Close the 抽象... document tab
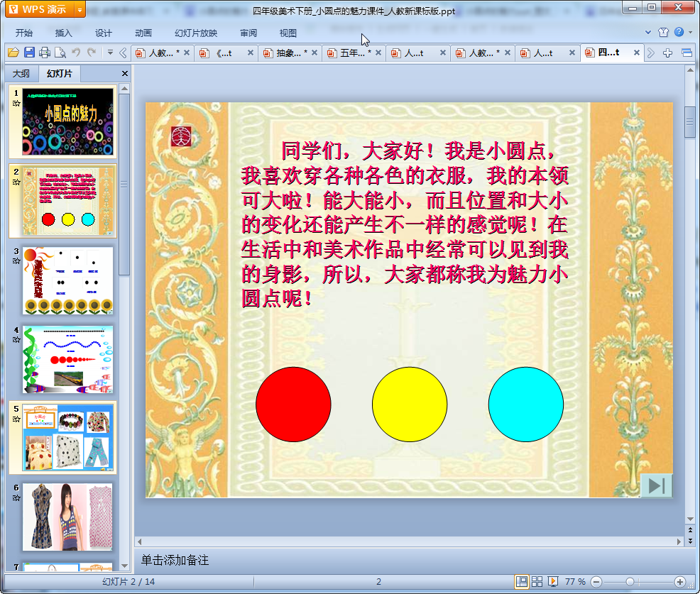The height and width of the screenshot is (594, 700). (x=315, y=53)
